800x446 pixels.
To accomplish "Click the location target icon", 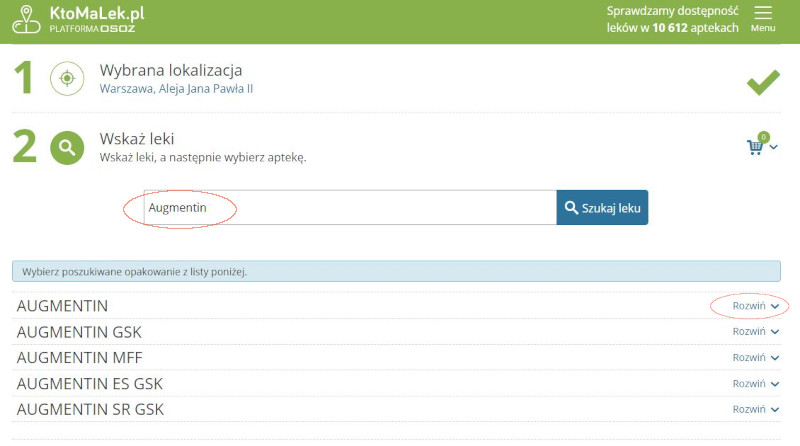I will [x=67, y=78].
